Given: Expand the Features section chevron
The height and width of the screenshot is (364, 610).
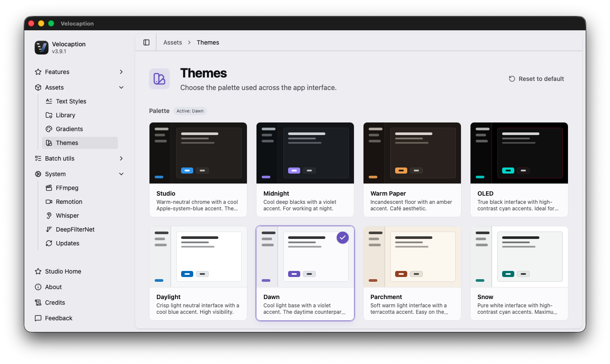Looking at the screenshot, I should point(121,72).
